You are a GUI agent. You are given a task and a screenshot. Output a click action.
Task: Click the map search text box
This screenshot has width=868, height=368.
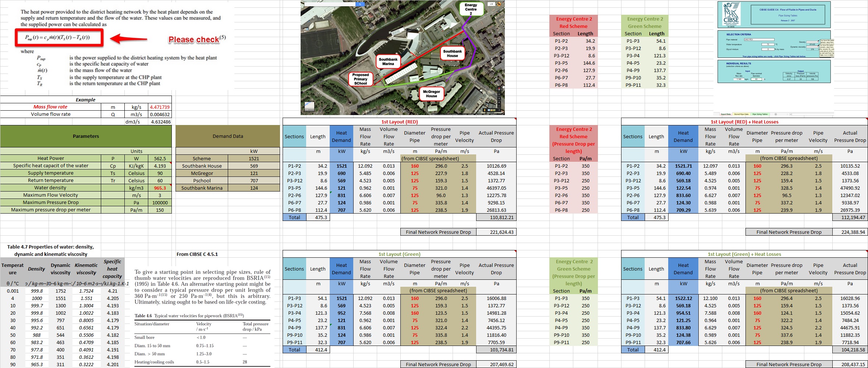329,4
